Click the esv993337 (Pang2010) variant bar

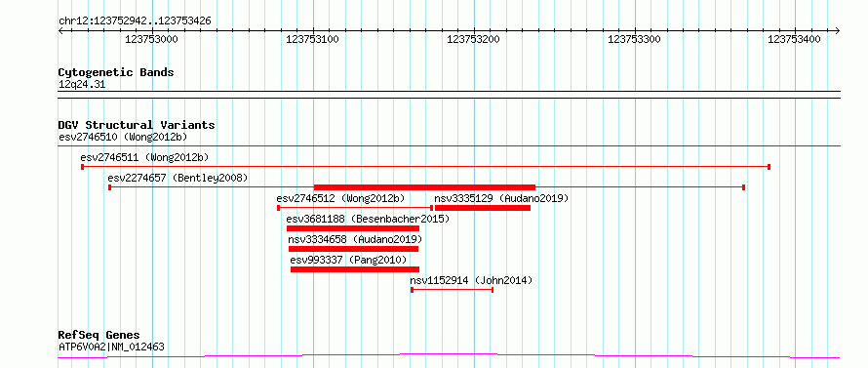coord(355,269)
